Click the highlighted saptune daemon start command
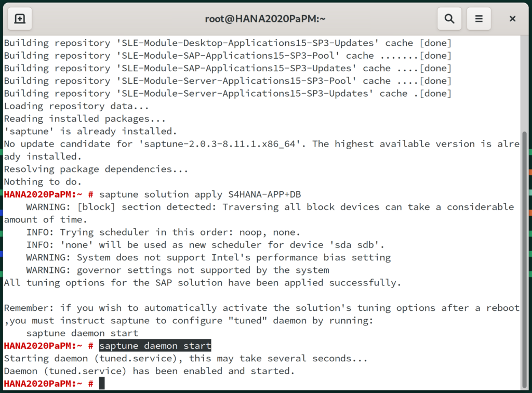This screenshot has width=532, height=393. pos(155,346)
